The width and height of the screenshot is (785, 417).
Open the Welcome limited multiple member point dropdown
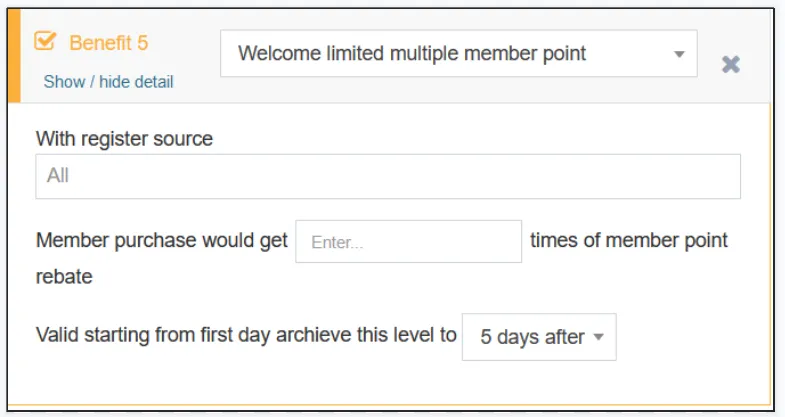[x=458, y=54]
